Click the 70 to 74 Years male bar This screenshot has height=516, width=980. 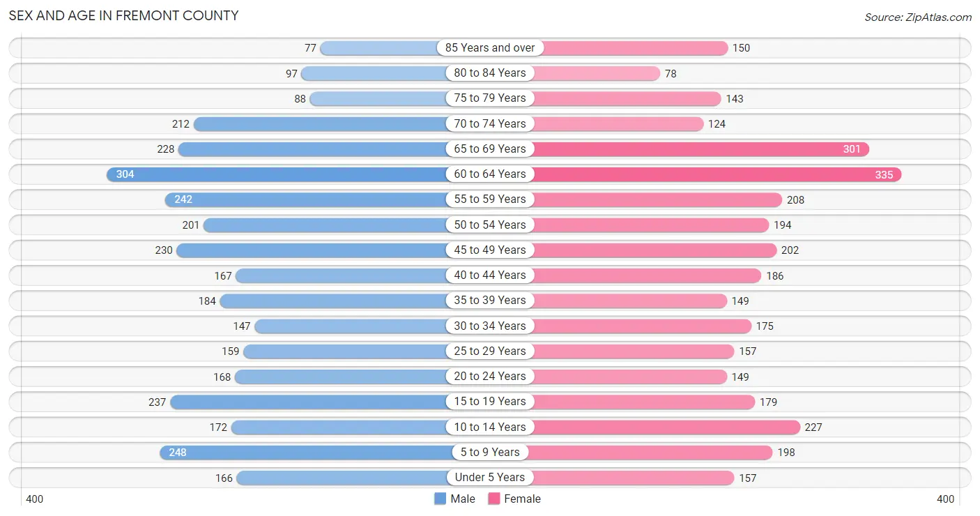pos(320,124)
